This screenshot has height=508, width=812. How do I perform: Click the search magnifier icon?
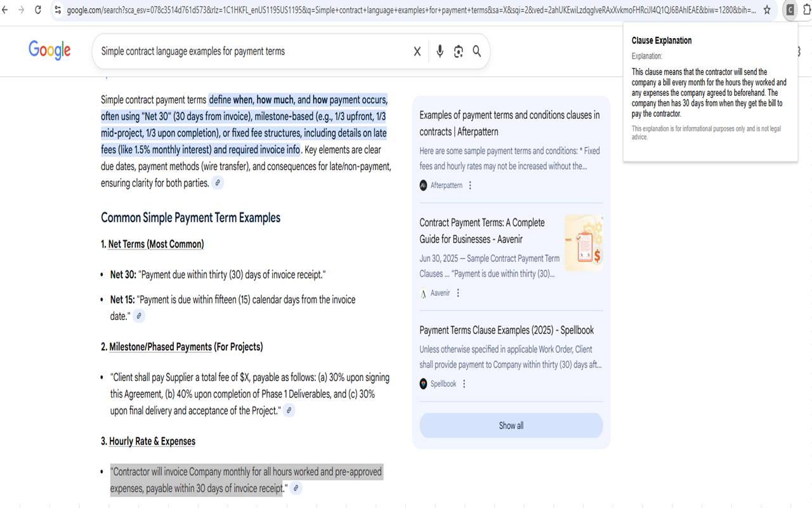coord(476,51)
